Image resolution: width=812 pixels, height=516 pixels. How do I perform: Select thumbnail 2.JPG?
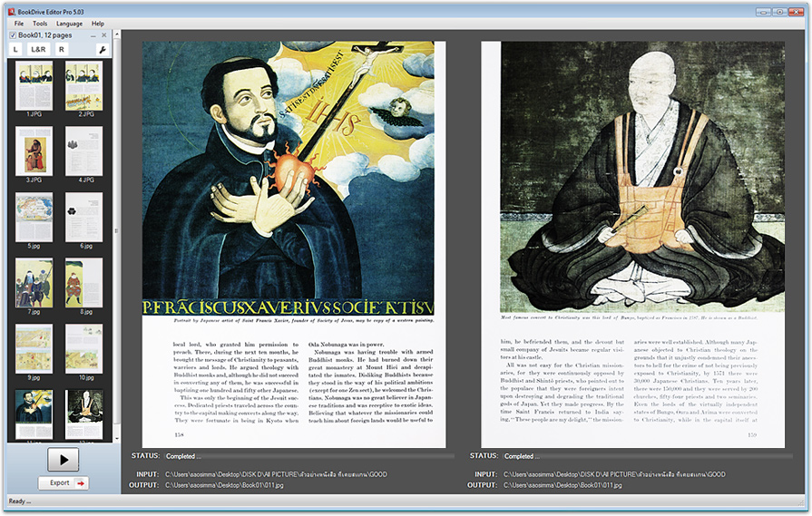pyautogui.click(x=83, y=86)
